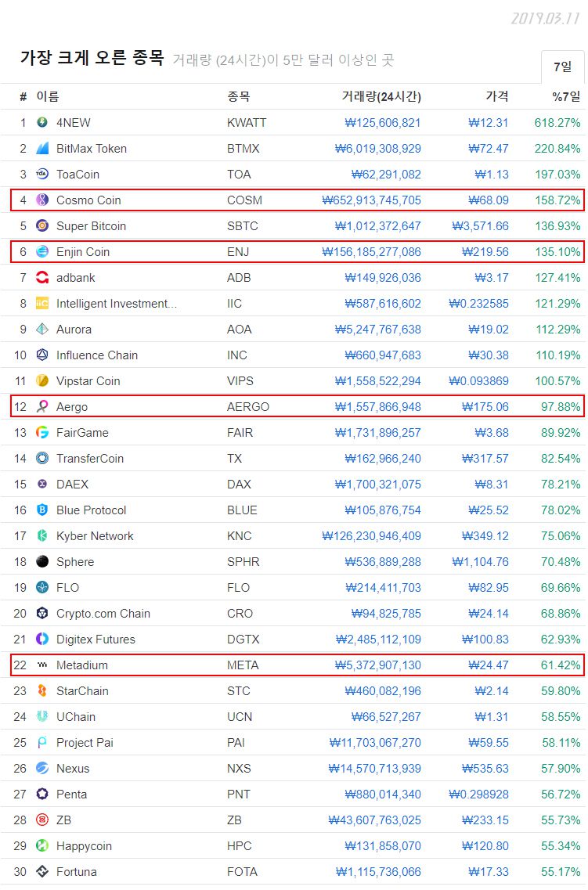Click the Metadium logo icon

42,665
